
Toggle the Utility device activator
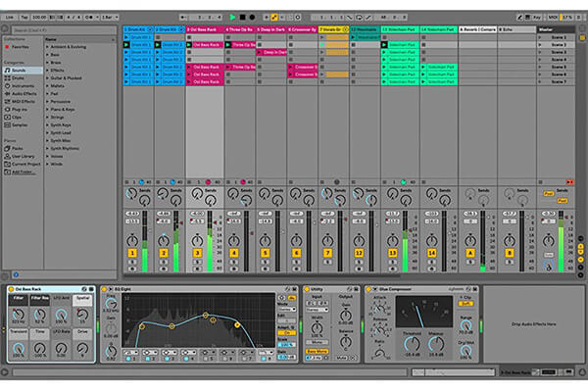[x=307, y=289]
